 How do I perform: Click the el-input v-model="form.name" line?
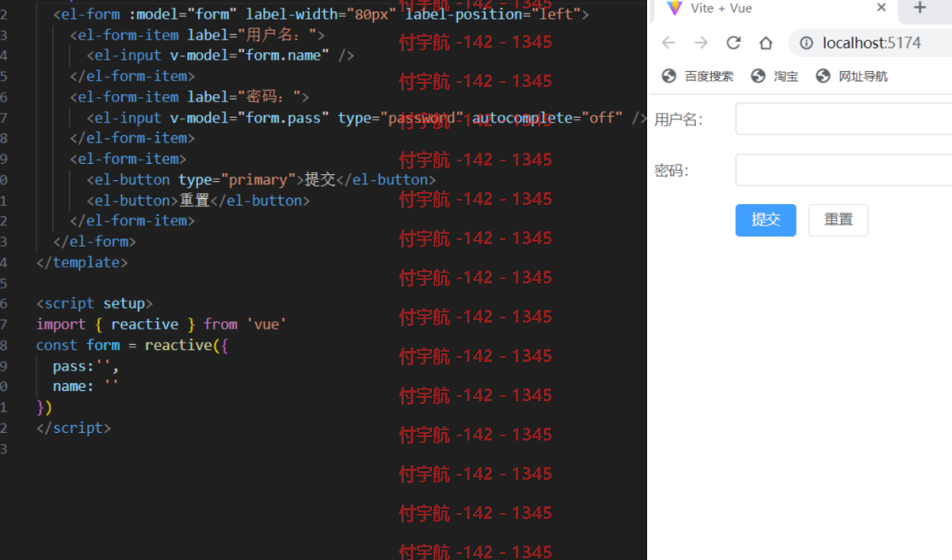(x=220, y=55)
